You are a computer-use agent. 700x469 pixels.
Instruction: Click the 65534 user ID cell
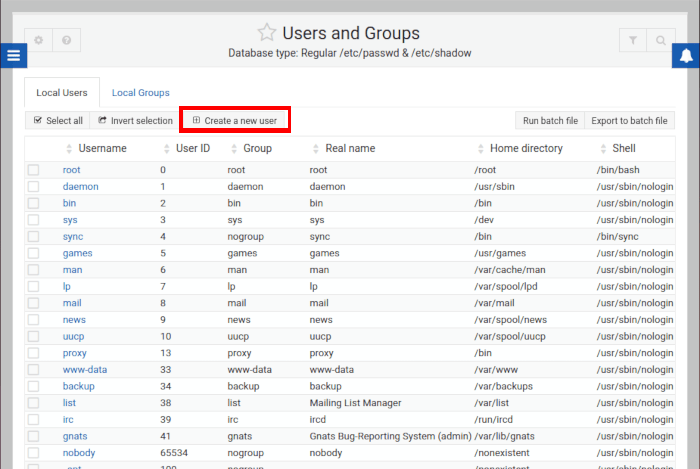tap(174, 453)
